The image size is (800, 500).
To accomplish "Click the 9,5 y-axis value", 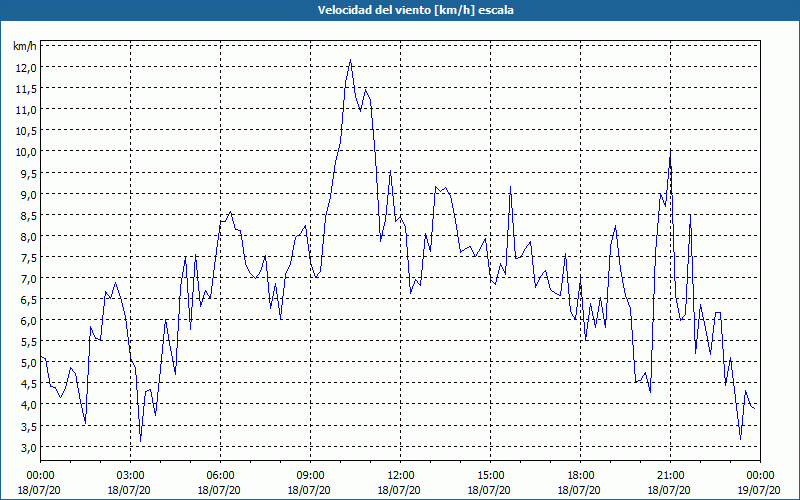I will [28, 173].
